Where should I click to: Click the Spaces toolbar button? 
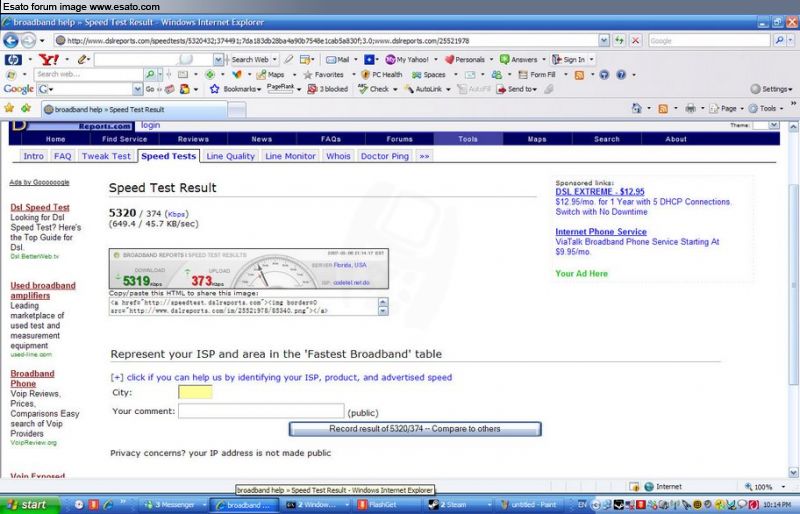pyautogui.click(x=429, y=75)
